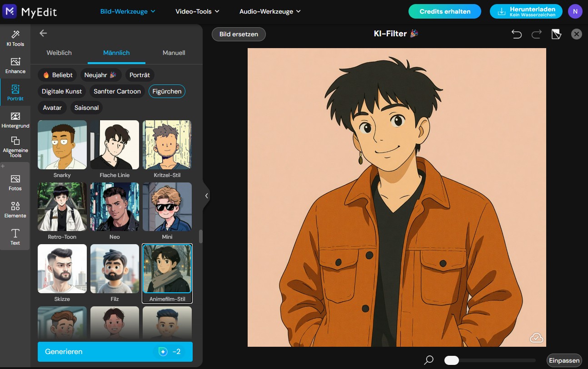
Task: Collapse the filter side panel
Action: 207,196
